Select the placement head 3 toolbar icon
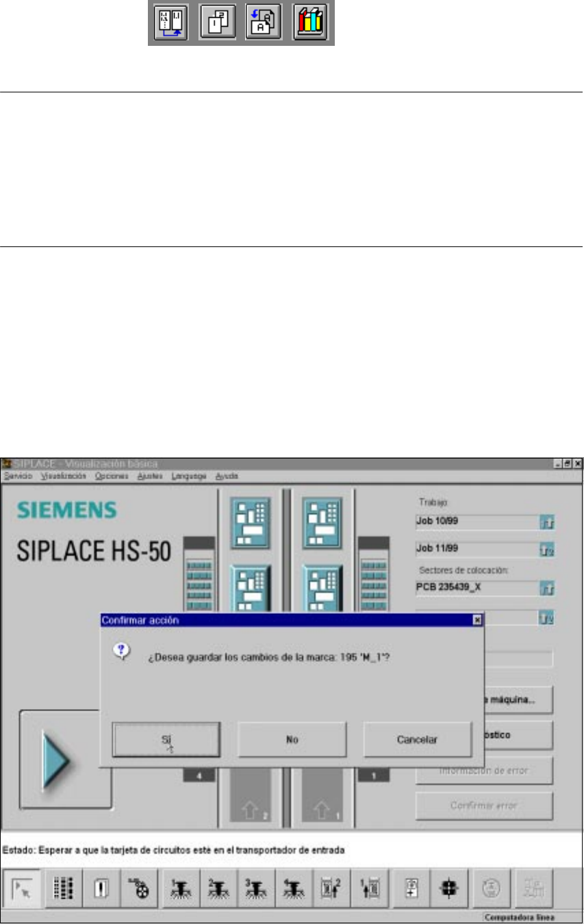Viewport: 584px width, 924px height. [x=255, y=888]
